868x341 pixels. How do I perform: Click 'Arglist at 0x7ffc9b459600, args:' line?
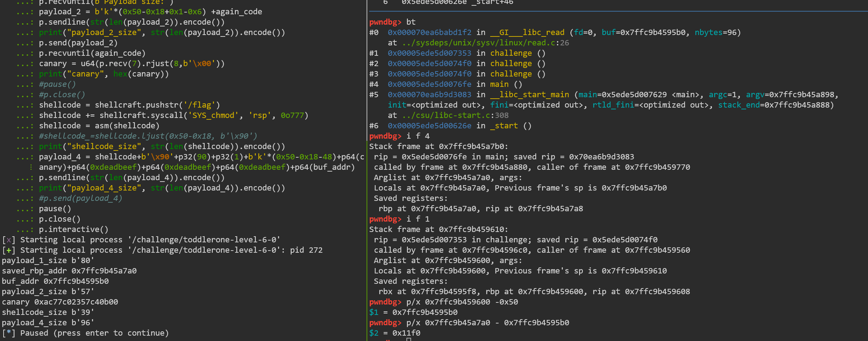coord(448,261)
